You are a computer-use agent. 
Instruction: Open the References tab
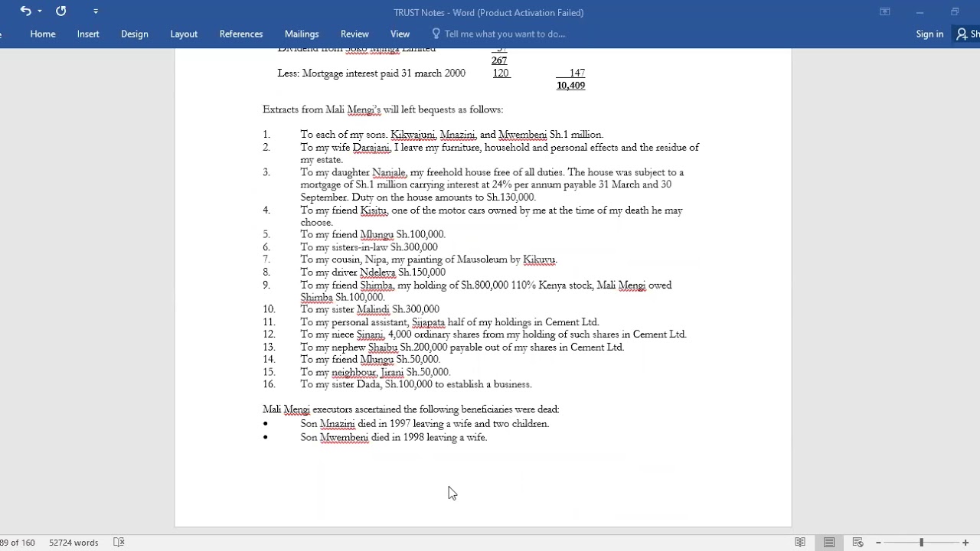click(x=241, y=34)
